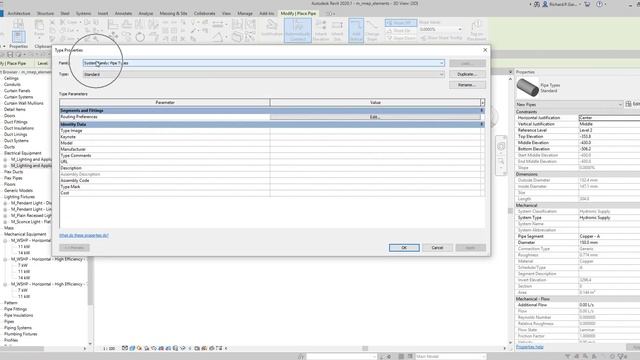This screenshot has width=640, height=360.
Task: Click the Description value cell
Action: [x=375, y=168]
